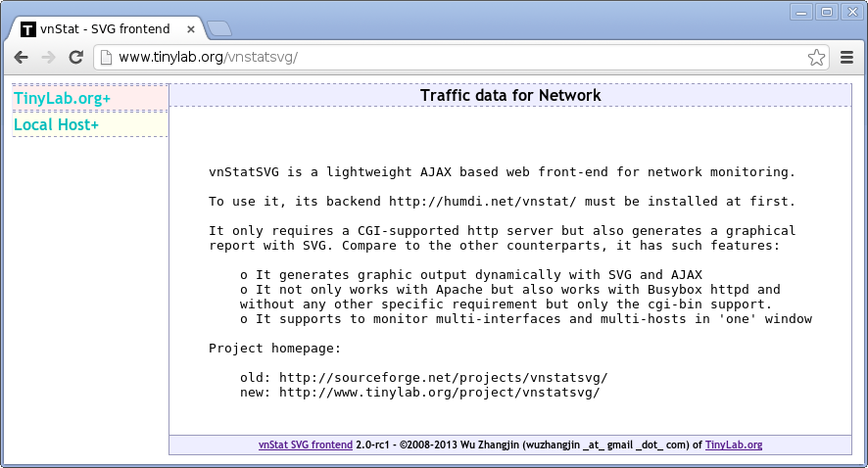Close the browser window

849,12
